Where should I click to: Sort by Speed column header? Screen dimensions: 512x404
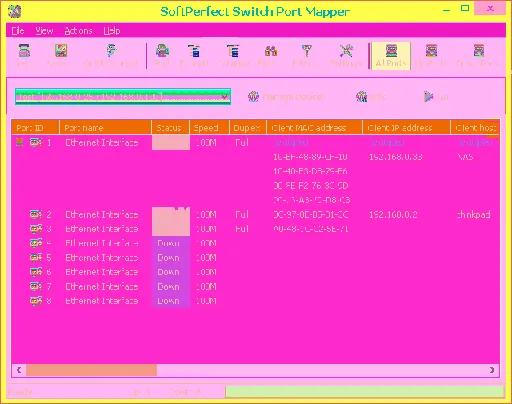tap(209, 128)
